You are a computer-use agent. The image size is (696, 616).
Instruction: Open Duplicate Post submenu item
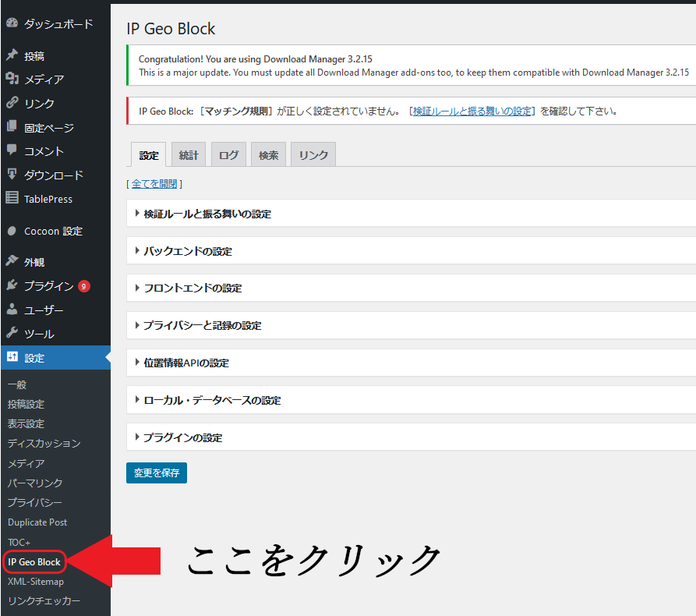coord(37,522)
